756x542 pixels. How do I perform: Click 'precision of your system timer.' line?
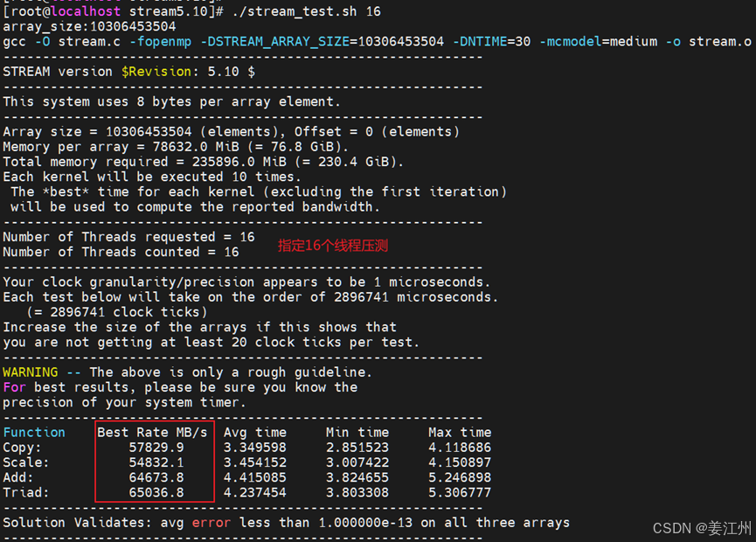coord(124,402)
